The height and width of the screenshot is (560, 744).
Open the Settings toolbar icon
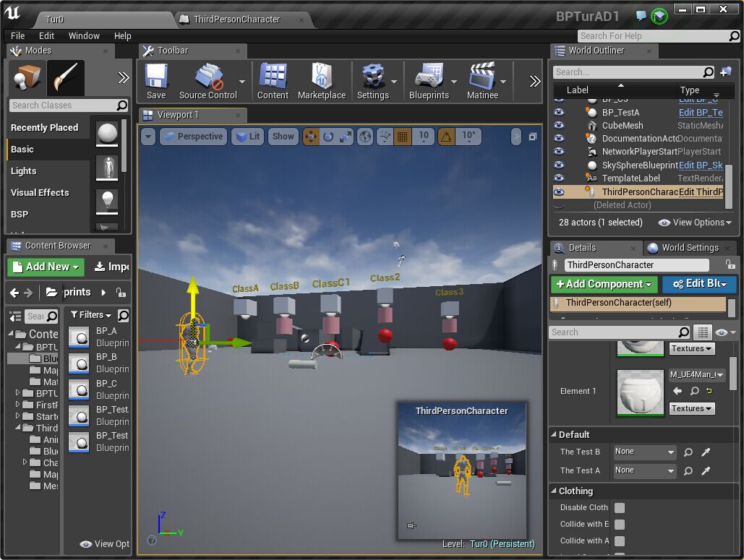pos(373,81)
